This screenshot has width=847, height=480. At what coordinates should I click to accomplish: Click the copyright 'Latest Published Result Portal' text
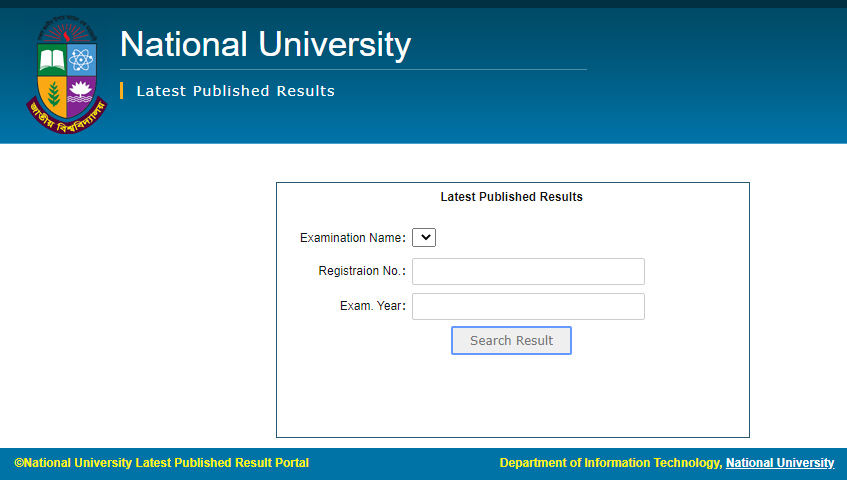tap(162, 463)
